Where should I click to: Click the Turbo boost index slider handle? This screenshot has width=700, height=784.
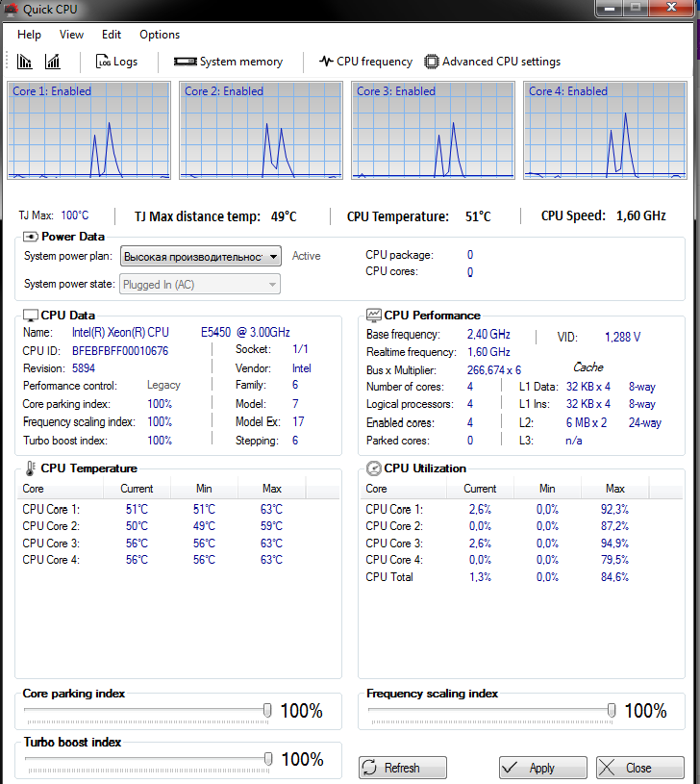(268, 759)
